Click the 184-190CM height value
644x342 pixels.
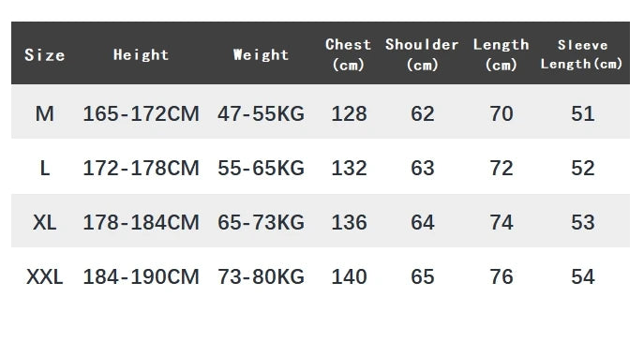(x=141, y=276)
